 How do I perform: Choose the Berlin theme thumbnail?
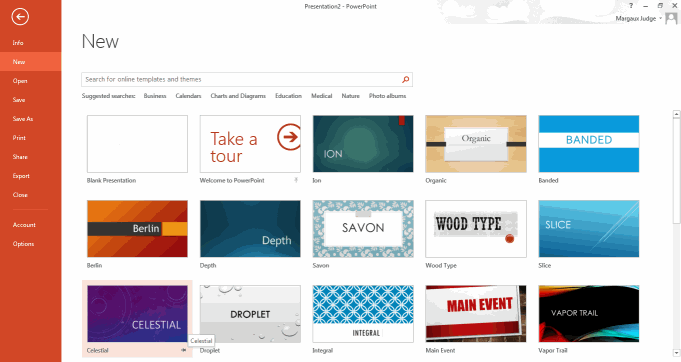click(x=137, y=229)
